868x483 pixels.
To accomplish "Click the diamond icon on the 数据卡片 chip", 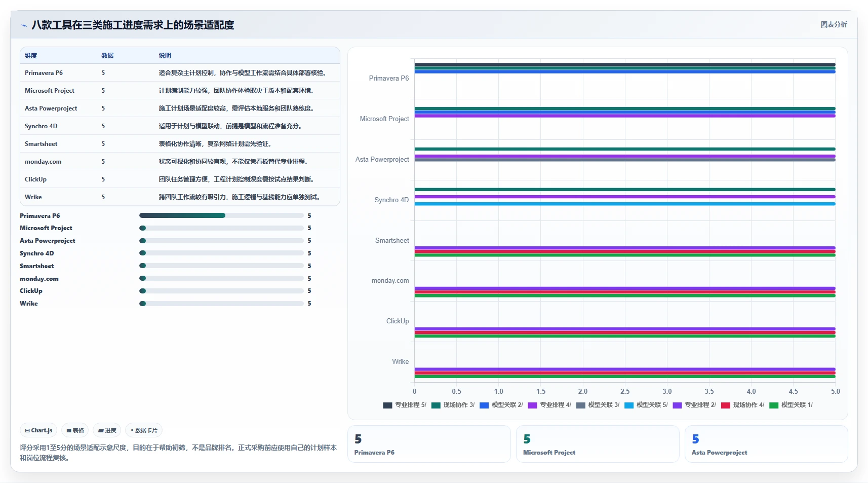I will coord(132,430).
